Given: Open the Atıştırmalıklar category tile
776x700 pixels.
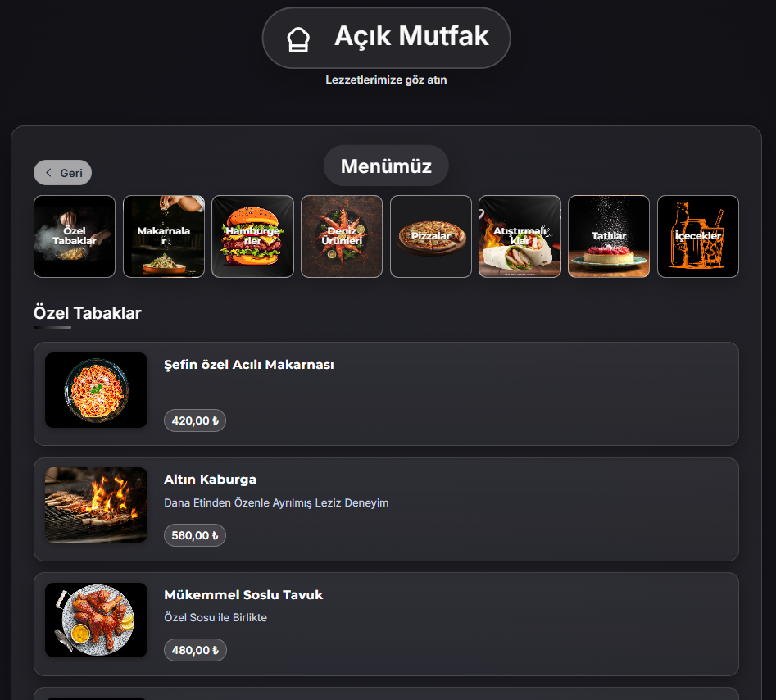Looking at the screenshot, I should tap(520, 236).
